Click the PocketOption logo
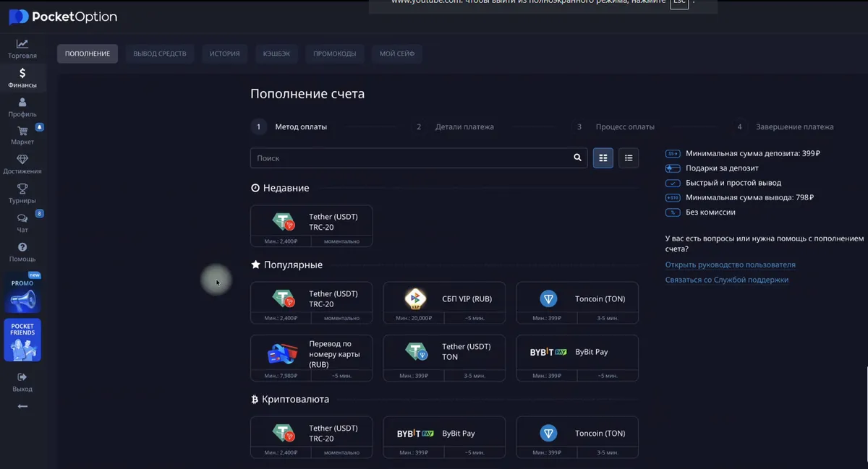The height and width of the screenshot is (469, 868). point(62,17)
